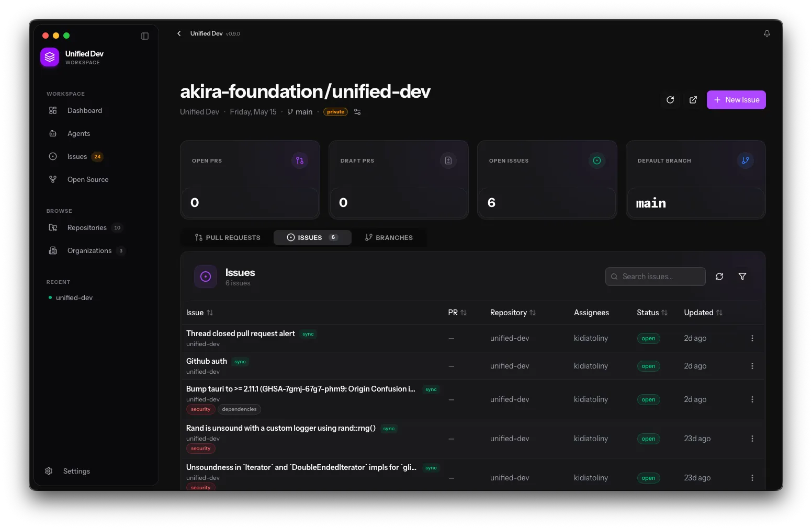
Task: Open Dashboard in the sidebar
Action: tap(96, 110)
